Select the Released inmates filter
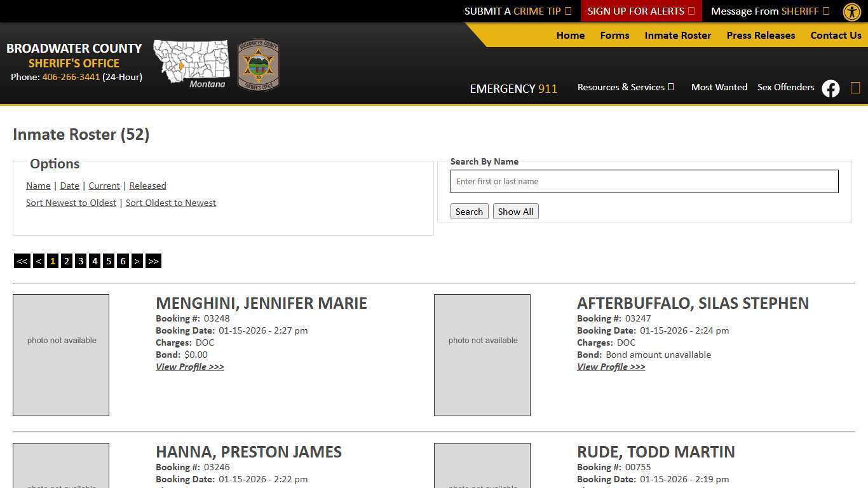 tap(147, 186)
